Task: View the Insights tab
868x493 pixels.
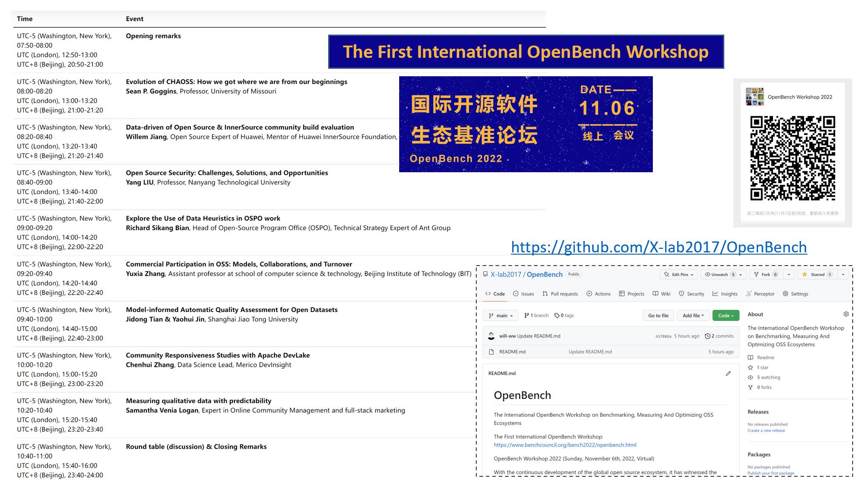Action: click(x=725, y=294)
